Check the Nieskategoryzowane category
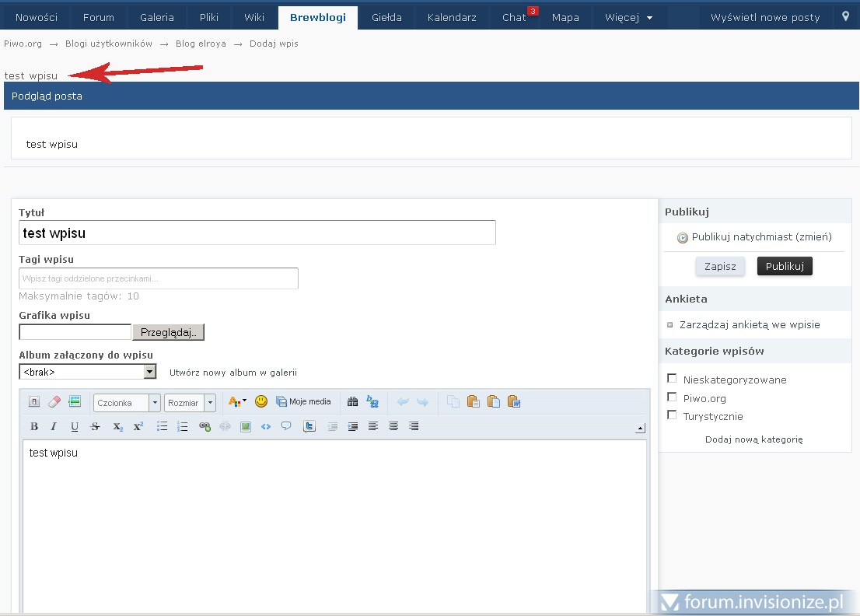The height and width of the screenshot is (616, 860). click(x=673, y=379)
